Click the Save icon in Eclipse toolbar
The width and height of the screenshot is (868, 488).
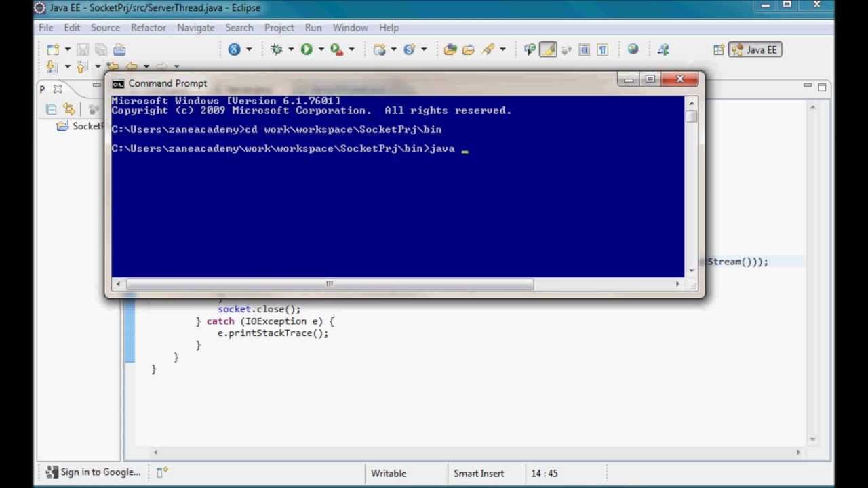[x=83, y=49]
